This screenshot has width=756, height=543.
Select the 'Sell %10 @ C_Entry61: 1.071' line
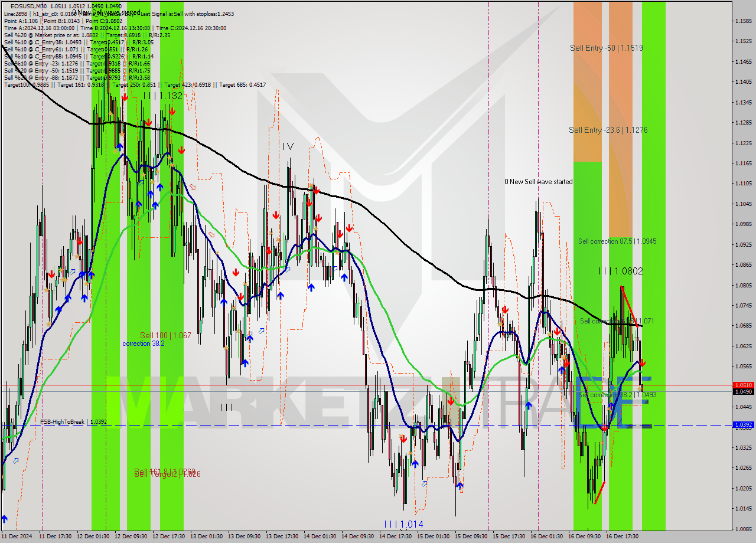[76, 49]
